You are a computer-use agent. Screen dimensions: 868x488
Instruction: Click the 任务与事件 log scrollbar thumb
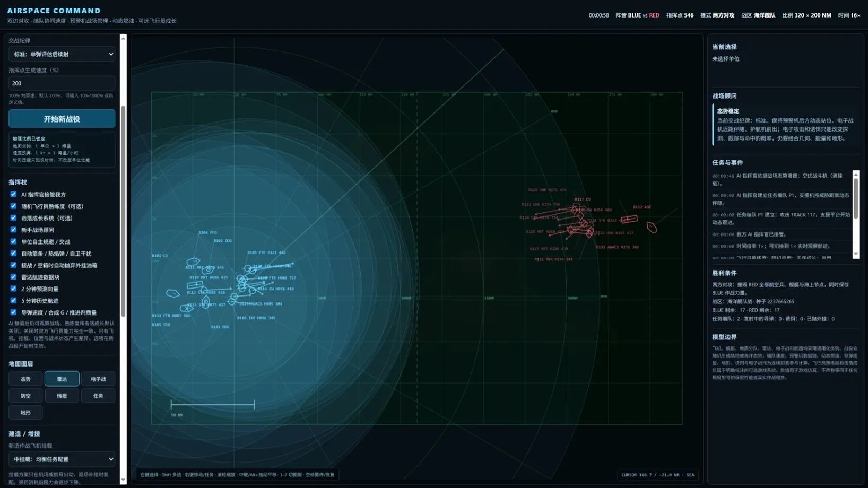[x=855, y=198]
